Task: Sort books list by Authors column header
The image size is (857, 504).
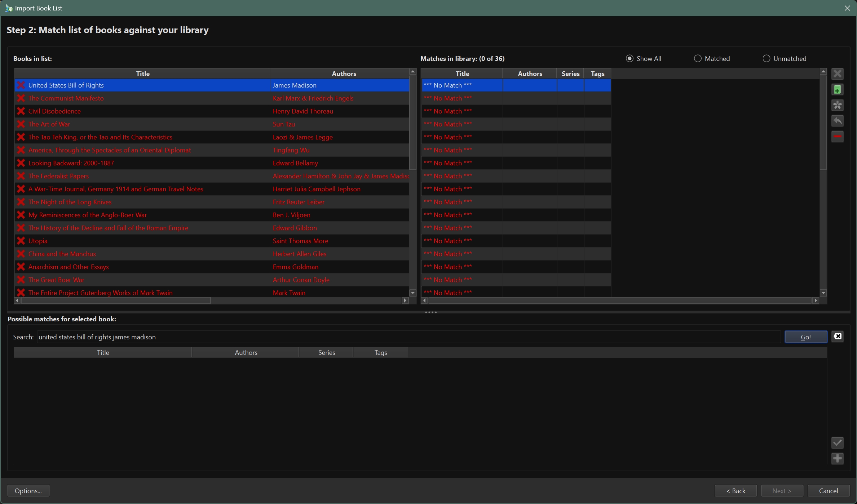Action: (344, 73)
